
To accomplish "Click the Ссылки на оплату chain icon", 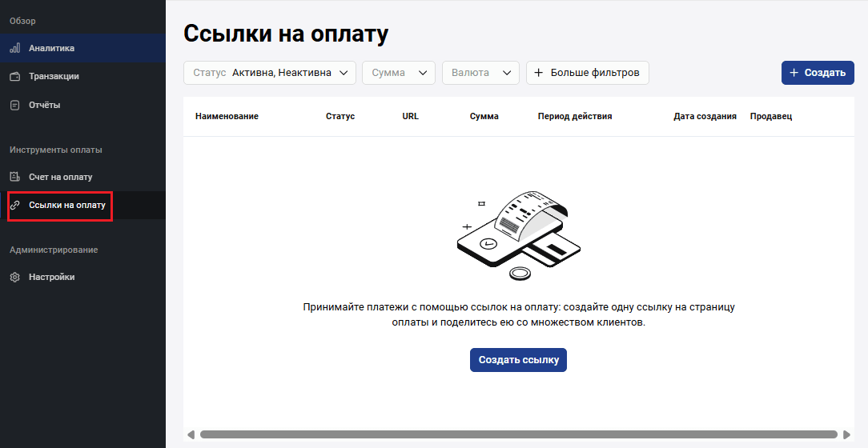I will pos(14,206).
